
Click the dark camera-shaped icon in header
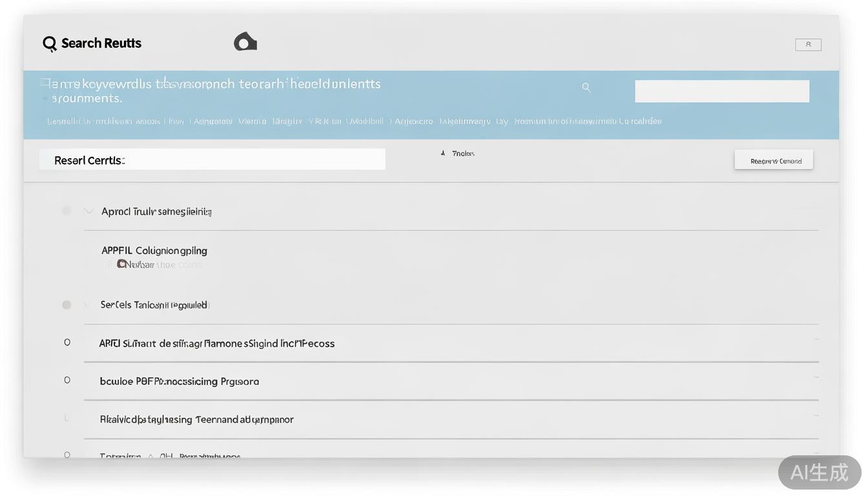tap(245, 42)
